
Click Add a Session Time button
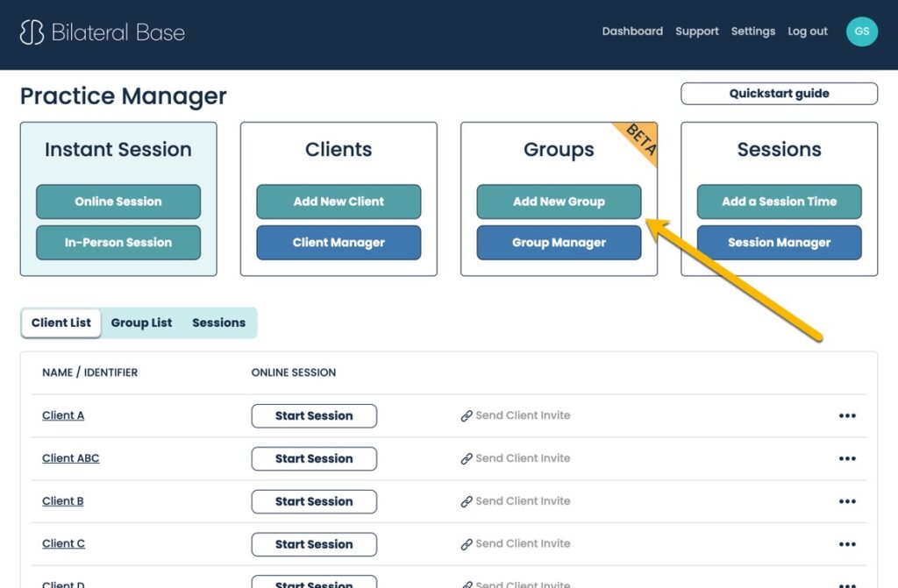(x=779, y=202)
